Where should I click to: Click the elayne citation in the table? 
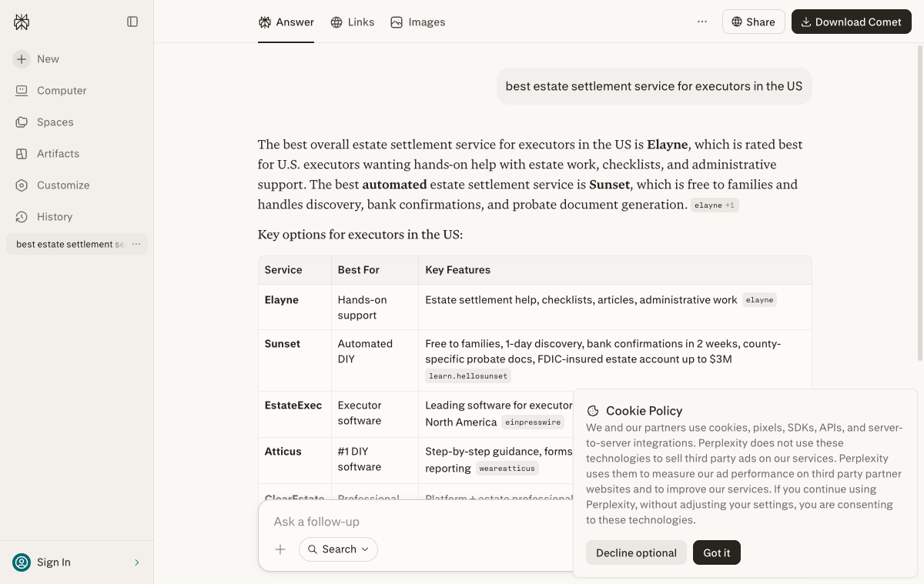[759, 300]
